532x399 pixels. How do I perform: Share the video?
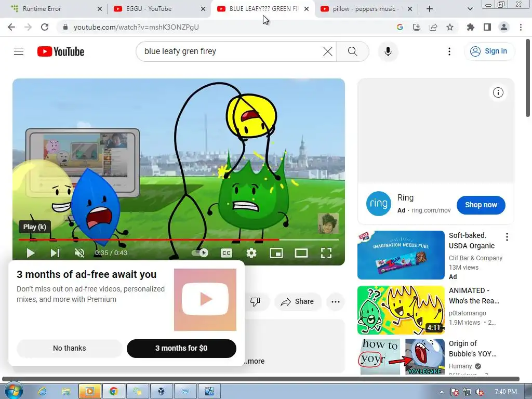298,301
